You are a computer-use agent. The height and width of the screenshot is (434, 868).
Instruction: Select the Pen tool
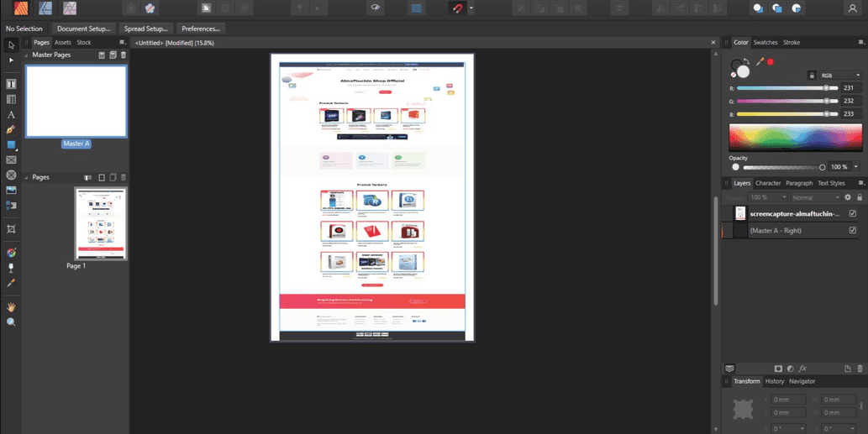tap(11, 129)
